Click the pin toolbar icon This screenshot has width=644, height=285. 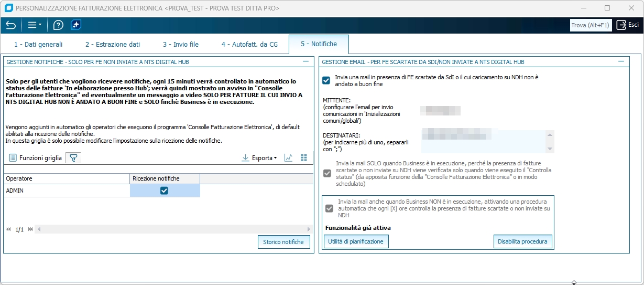tap(75, 25)
